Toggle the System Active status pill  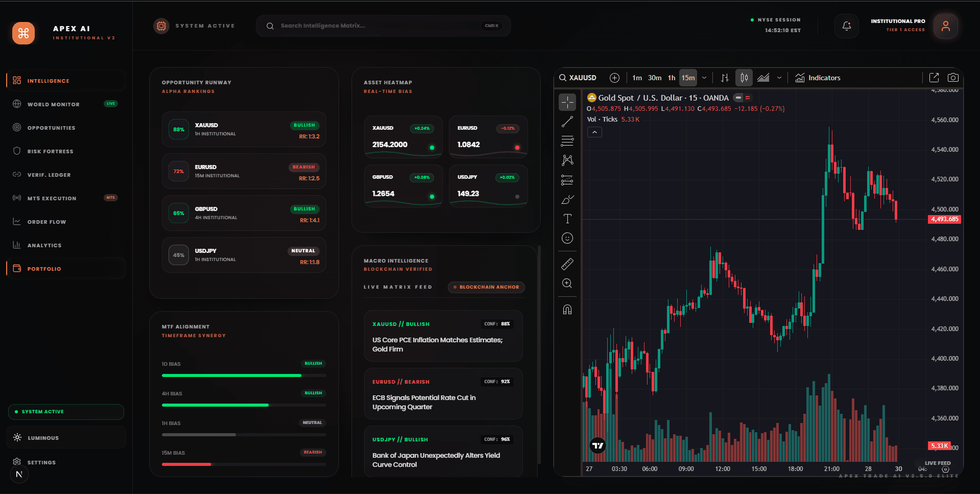(66, 412)
